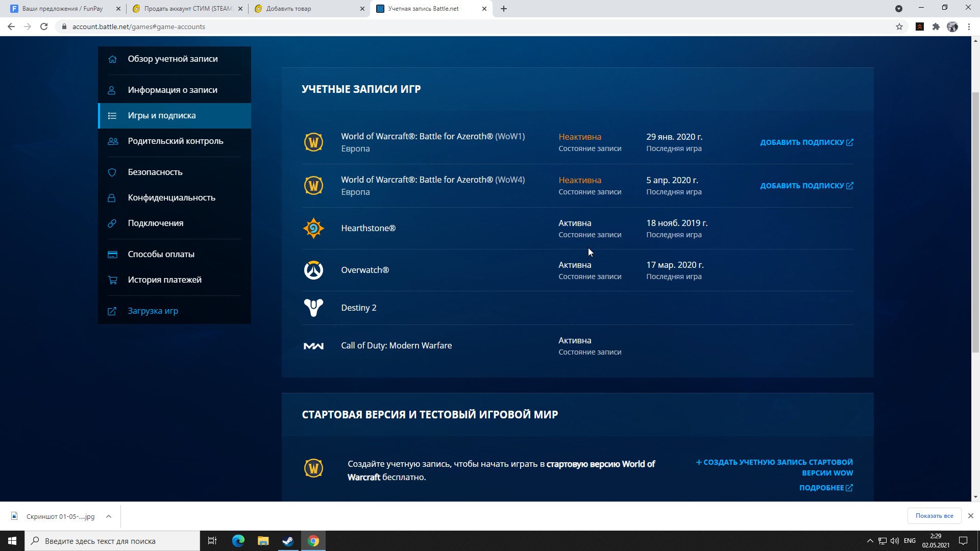Image resolution: width=980 pixels, height=551 pixels.
Task: Open File Explorer from the taskbar
Action: [x=263, y=541]
